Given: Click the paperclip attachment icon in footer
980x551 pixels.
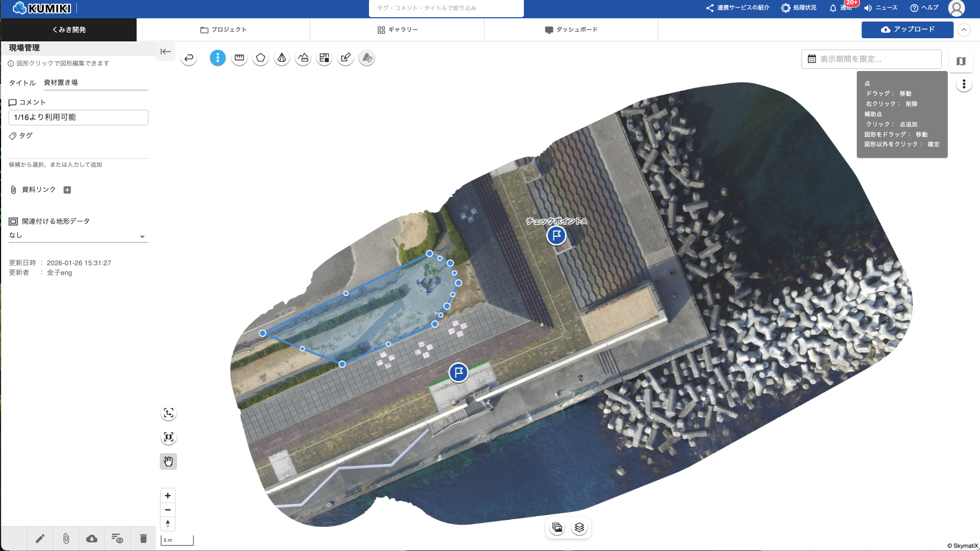Looking at the screenshot, I should point(66,539).
